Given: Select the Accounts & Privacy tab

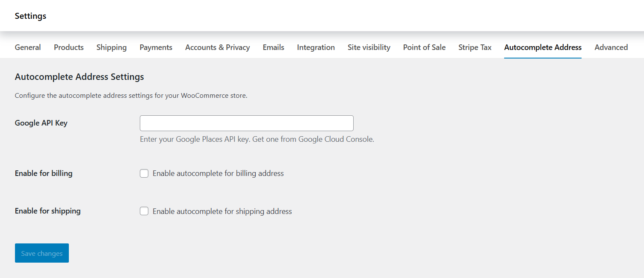Looking at the screenshot, I should [x=217, y=47].
